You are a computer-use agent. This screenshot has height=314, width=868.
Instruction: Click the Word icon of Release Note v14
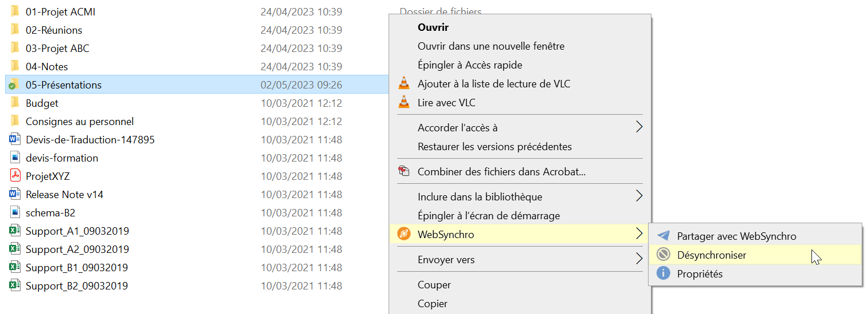click(15, 194)
